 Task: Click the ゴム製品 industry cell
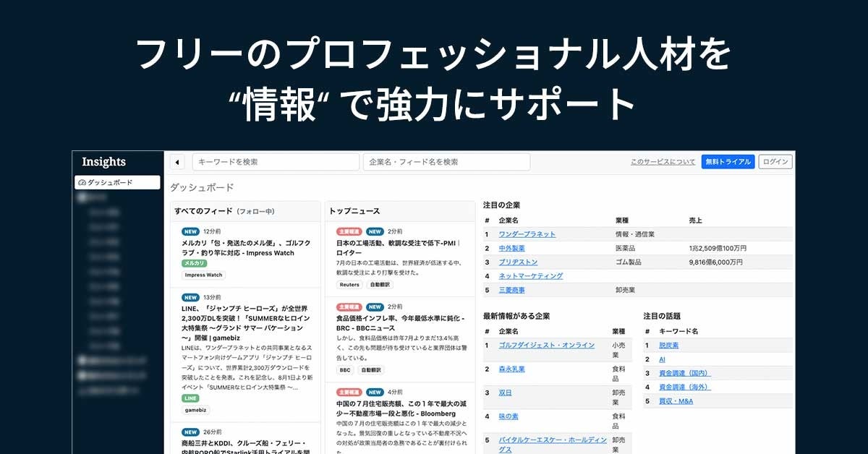point(629,262)
